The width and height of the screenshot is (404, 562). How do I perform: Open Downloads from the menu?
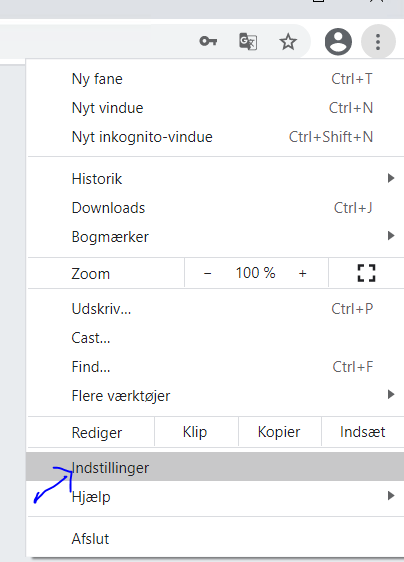[216, 208]
